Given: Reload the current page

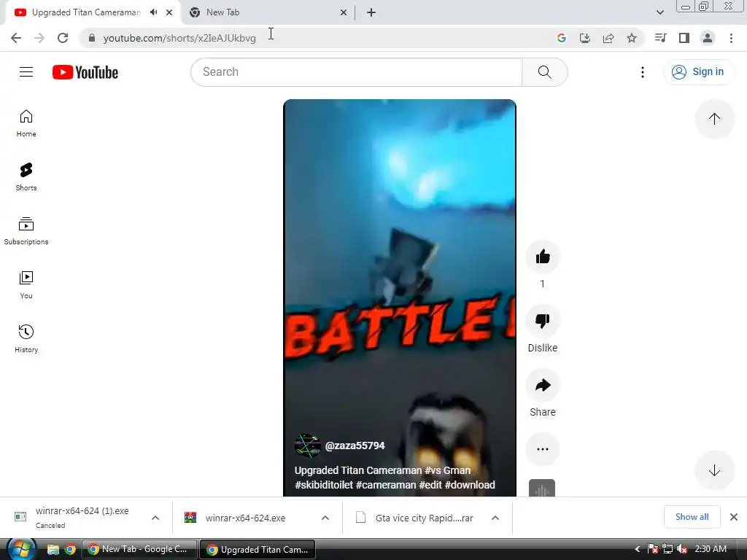Looking at the screenshot, I should click(x=63, y=38).
